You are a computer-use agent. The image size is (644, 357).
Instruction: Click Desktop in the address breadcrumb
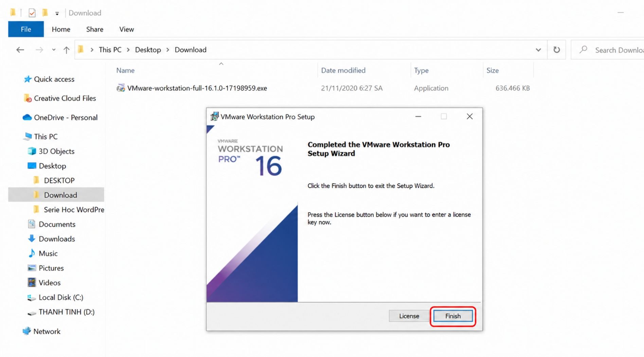point(148,50)
